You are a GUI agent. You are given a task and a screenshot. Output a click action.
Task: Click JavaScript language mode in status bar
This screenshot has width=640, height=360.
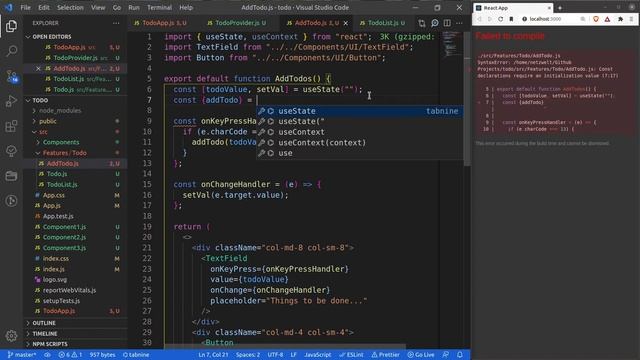(x=318, y=355)
